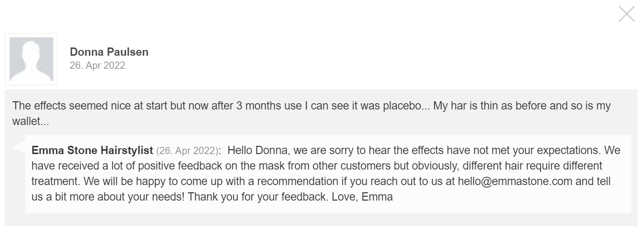Click the review date under Donna Paulsen
Viewport: 644px width, 234px height.
(97, 65)
